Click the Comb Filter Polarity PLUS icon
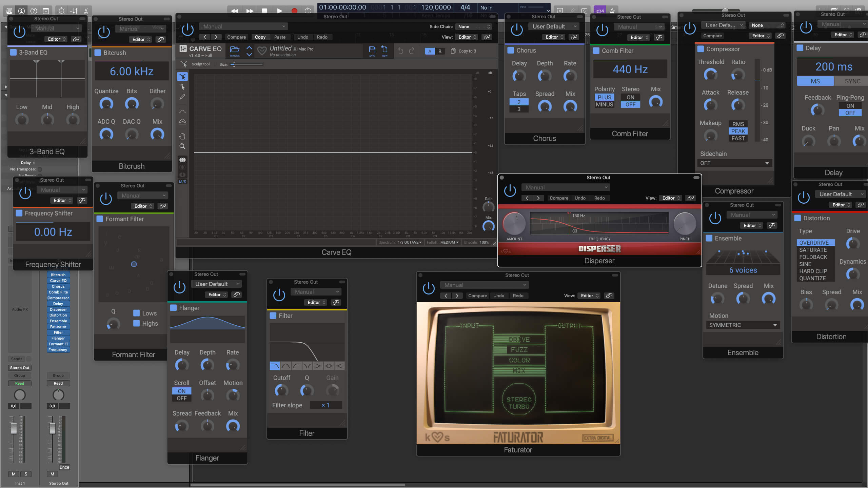 [x=604, y=97]
